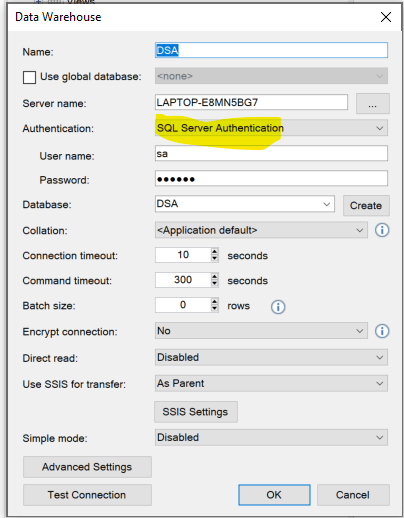Viewport: 404px width, 518px height.
Task: Open the Collation dropdown list
Action: coord(261,230)
